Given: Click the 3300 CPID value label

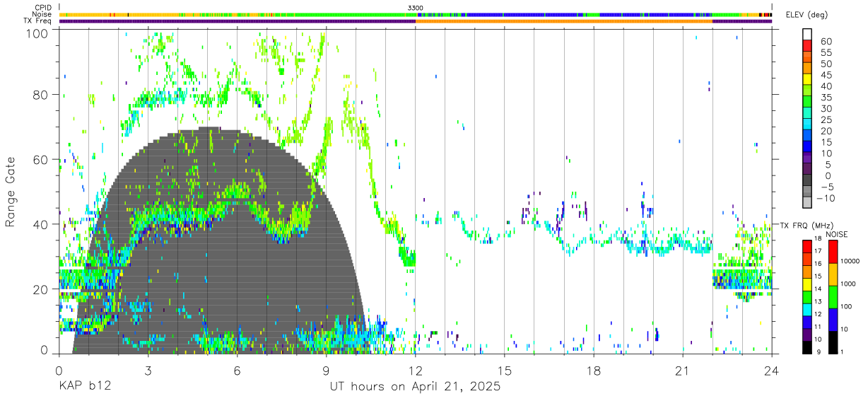Looking at the screenshot, I should [x=416, y=8].
